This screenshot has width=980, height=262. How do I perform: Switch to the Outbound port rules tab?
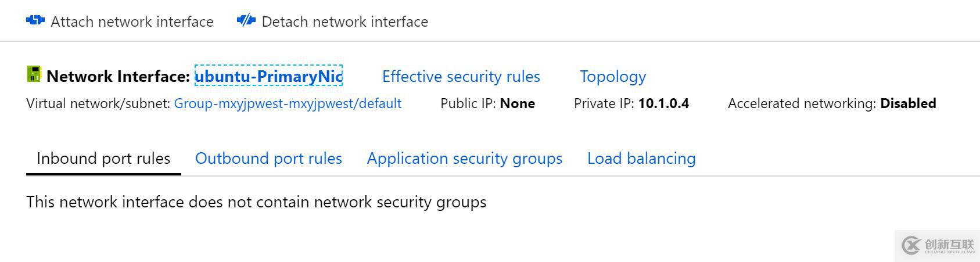point(268,159)
